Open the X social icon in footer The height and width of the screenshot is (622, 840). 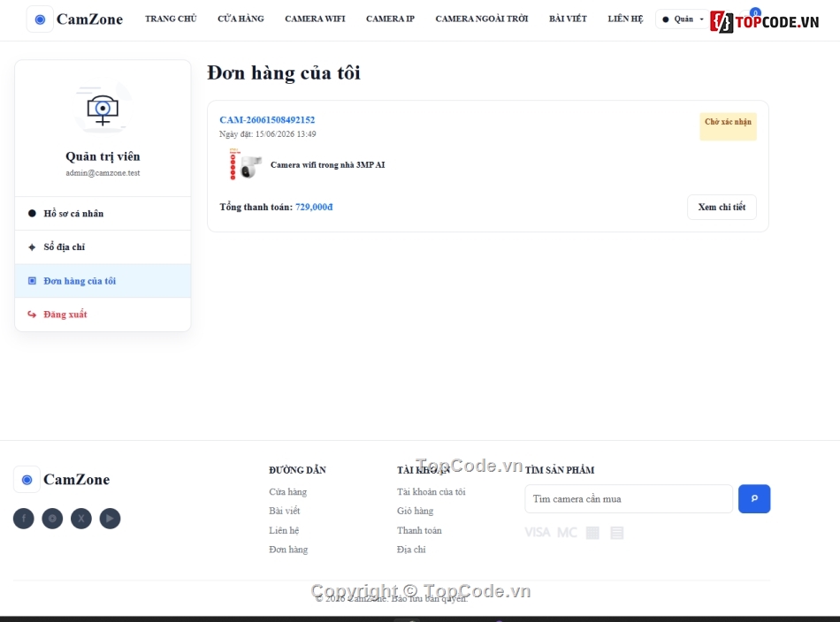click(81, 518)
